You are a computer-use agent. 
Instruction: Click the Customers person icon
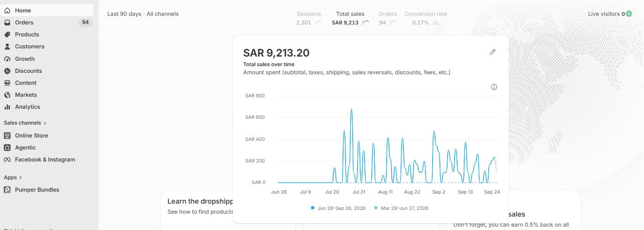pos(7,46)
